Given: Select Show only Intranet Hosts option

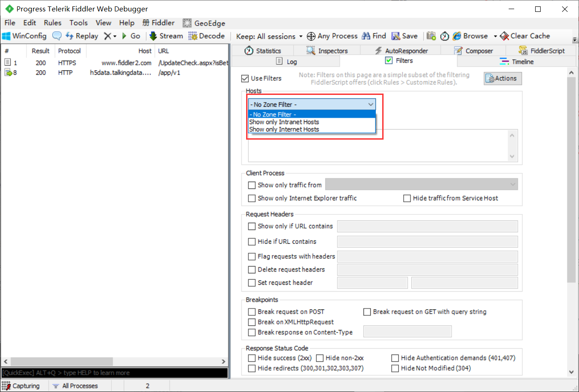Looking at the screenshot, I should 284,122.
